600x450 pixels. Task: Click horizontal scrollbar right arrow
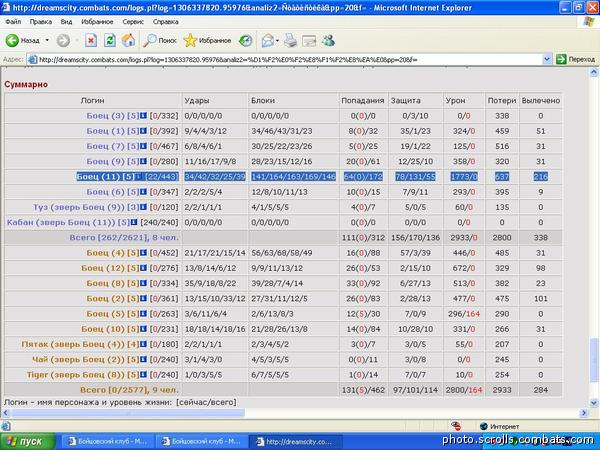click(584, 413)
